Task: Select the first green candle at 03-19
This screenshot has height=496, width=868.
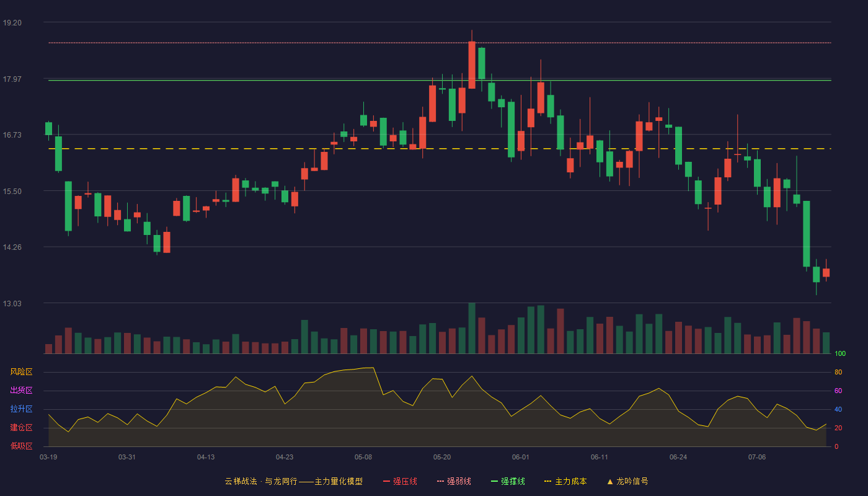Action: click(48, 128)
